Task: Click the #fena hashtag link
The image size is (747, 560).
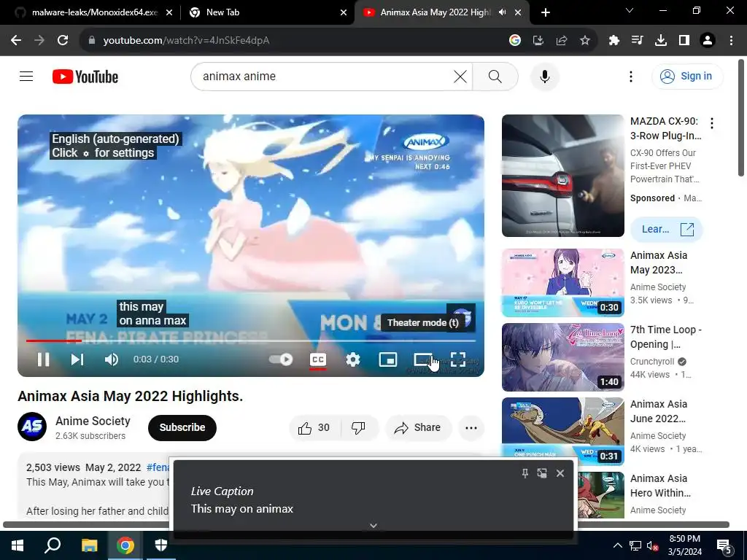Action: click(158, 467)
